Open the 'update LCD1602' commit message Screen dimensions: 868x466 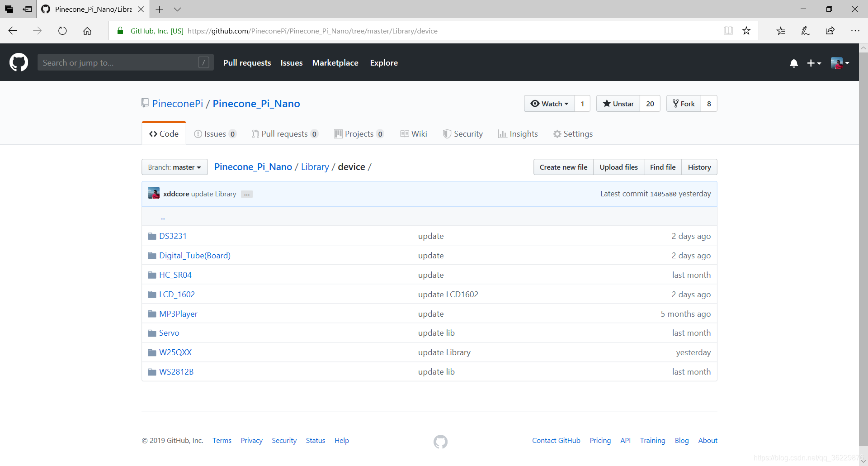coord(448,295)
